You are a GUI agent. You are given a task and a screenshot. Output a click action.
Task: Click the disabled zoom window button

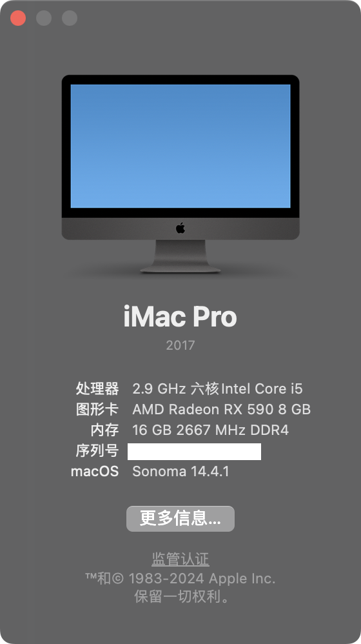coord(70,18)
